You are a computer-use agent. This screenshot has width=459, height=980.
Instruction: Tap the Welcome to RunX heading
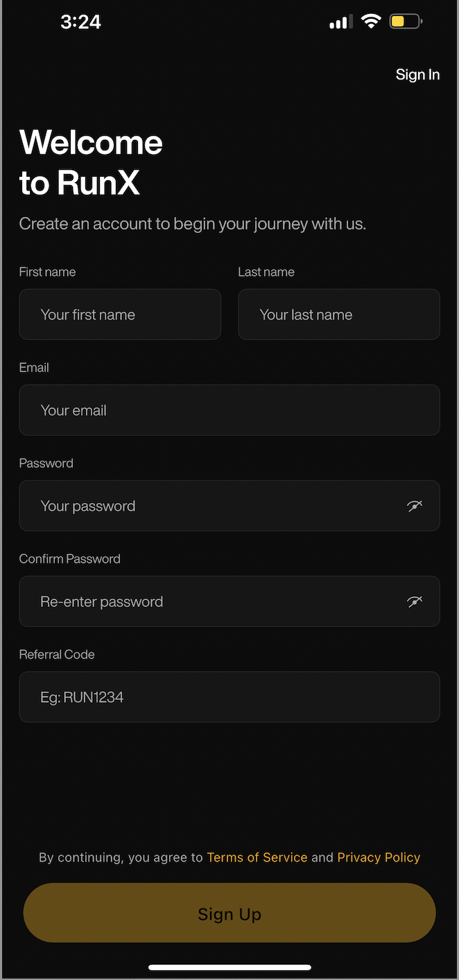(x=91, y=163)
